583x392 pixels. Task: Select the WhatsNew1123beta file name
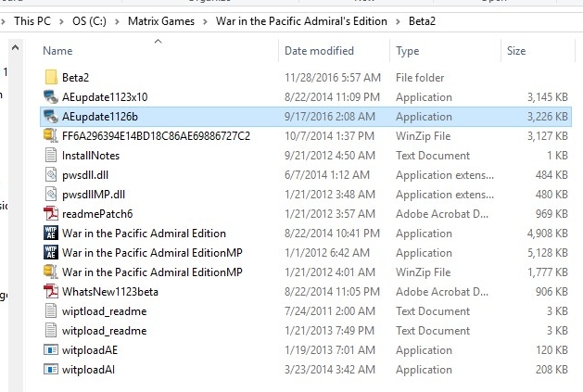[x=110, y=291]
